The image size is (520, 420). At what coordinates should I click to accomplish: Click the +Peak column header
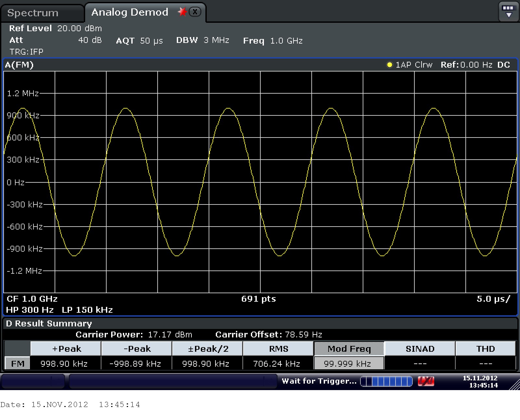point(66,349)
